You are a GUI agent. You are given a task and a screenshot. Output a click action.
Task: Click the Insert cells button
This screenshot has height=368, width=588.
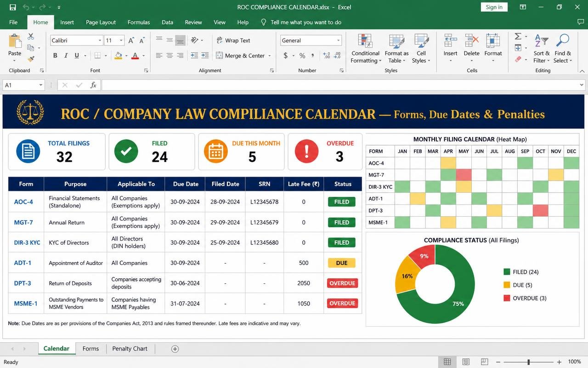point(450,48)
